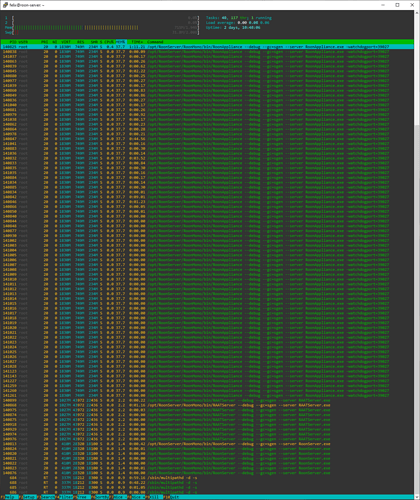Click F7 Nice minus to lower niceness
The image size is (420, 500).
tap(120, 497)
